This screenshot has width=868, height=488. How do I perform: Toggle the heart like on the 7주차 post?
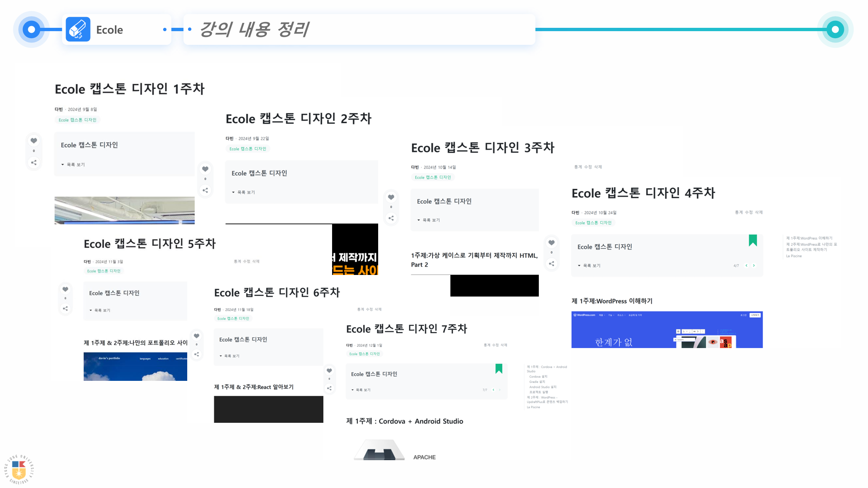tap(329, 370)
